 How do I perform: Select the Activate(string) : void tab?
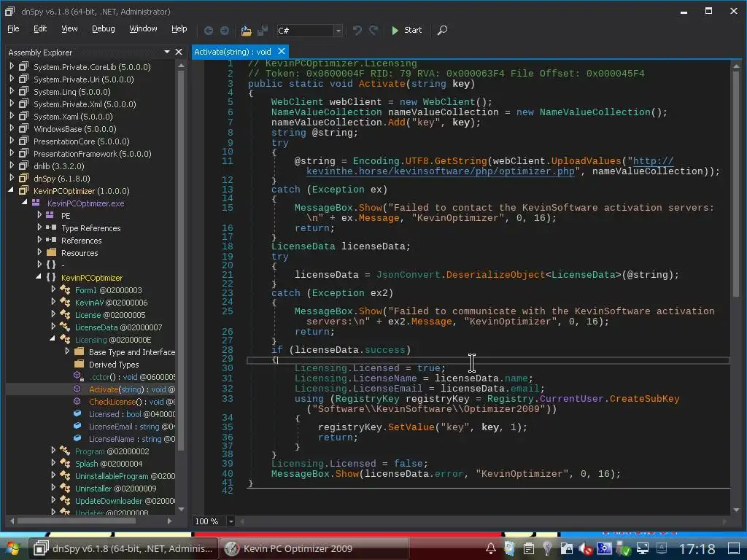[233, 52]
